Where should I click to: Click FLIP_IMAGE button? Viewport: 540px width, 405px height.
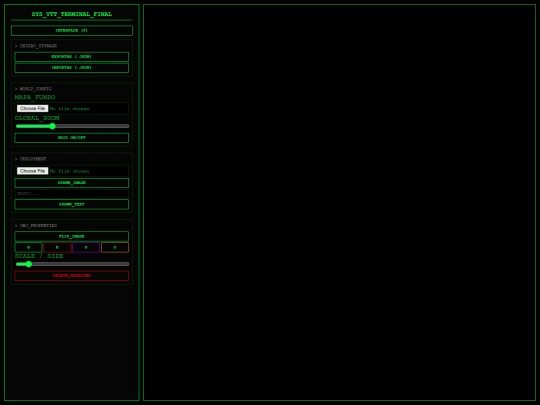[x=72, y=237]
